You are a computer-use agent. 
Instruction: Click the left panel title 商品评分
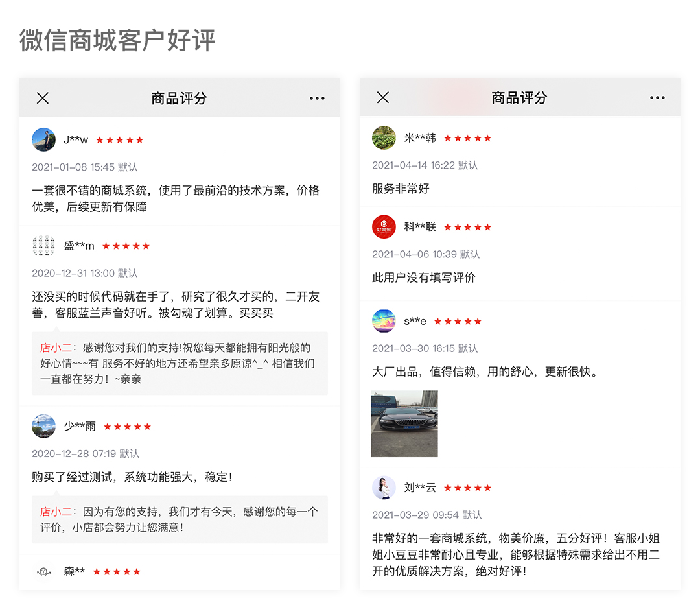[179, 99]
